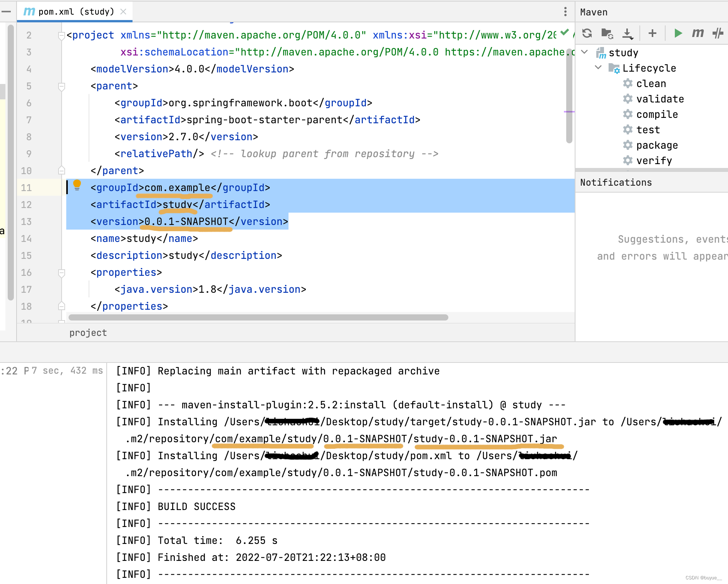Fold the project tag at line 2
This screenshot has height=584, width=728.
[x=61, y=36]
